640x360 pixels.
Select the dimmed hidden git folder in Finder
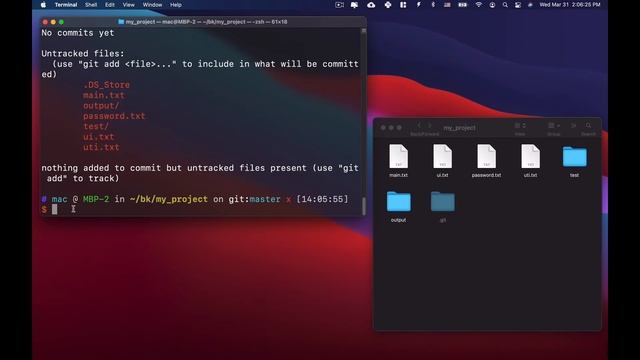pyautogui.click(x=443, y=201)
